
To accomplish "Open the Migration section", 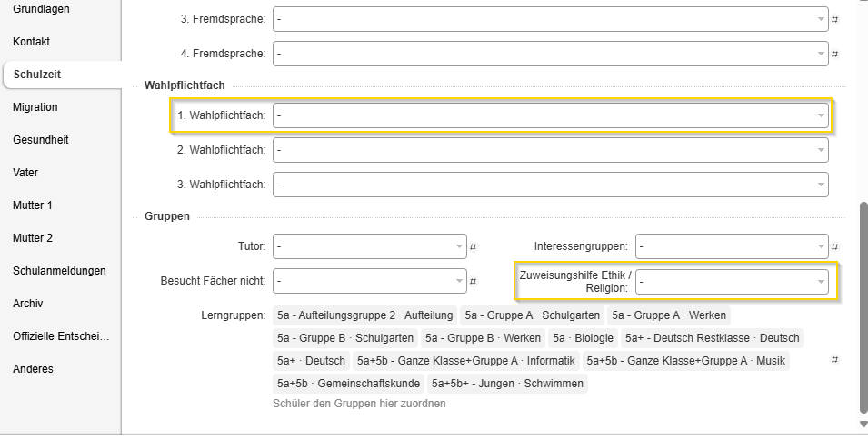I will click(x=35, y=106).
